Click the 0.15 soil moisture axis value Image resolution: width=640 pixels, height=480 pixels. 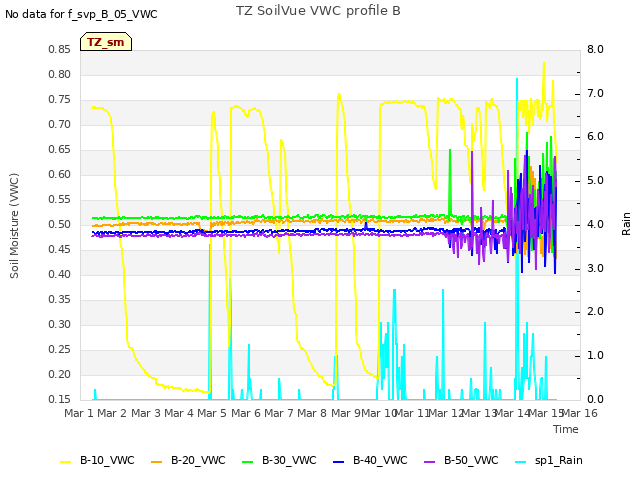pyautogui.click(x=60, y=400)
